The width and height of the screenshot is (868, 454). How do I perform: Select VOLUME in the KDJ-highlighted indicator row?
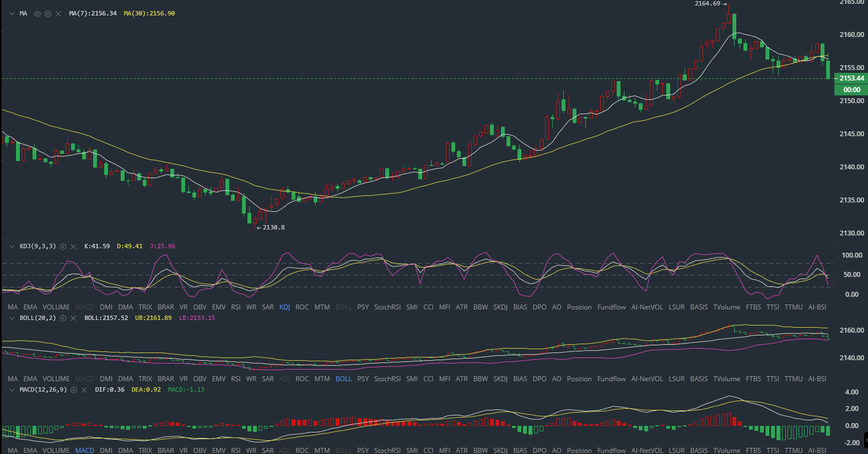pyautogui.click(x=56, y=307)
